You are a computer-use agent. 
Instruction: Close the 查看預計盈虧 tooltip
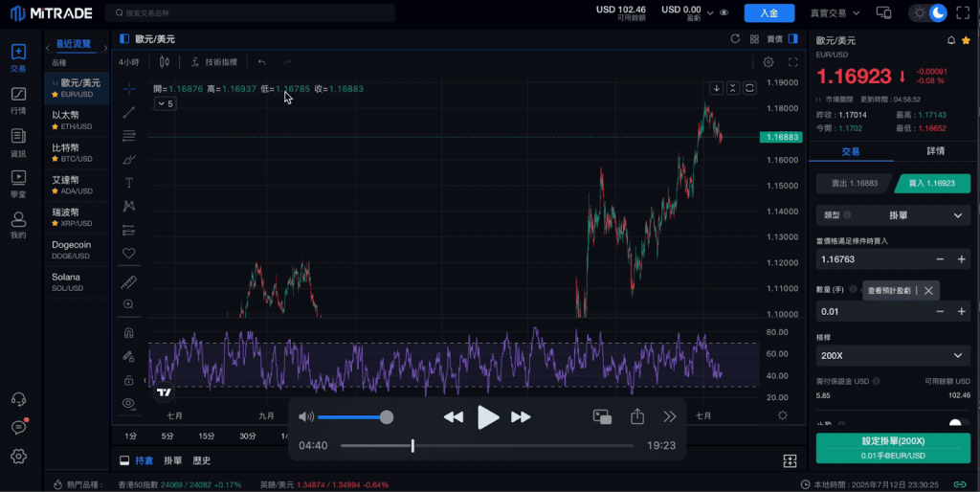[x=928, y=291]
